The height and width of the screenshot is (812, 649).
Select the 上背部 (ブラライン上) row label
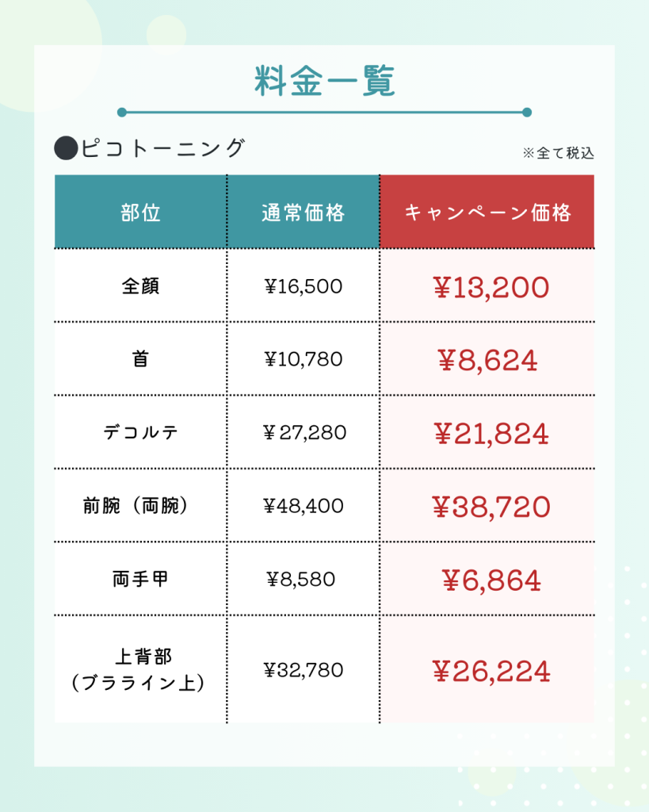[138, 669]
